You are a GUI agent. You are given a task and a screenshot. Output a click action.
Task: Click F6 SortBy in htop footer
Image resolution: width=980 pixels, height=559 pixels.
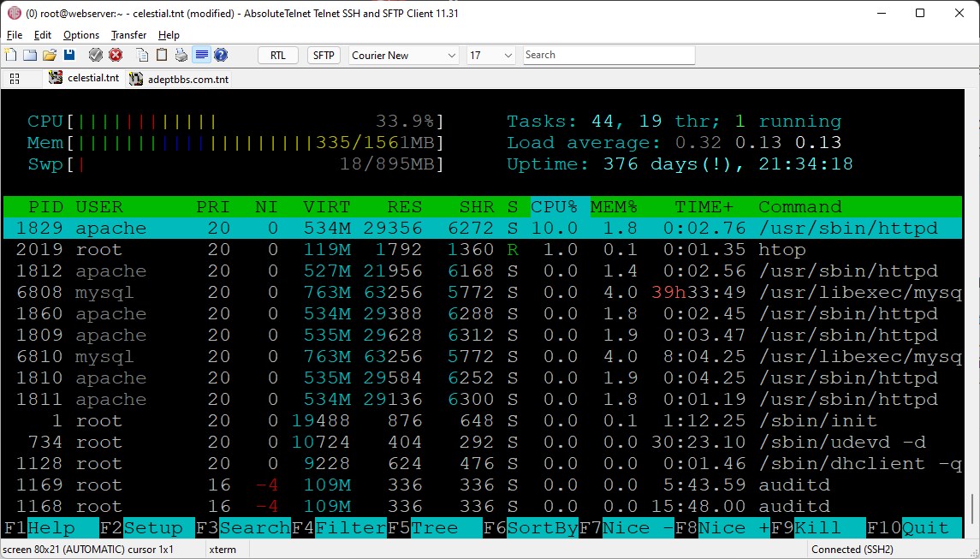pos(531,527)
